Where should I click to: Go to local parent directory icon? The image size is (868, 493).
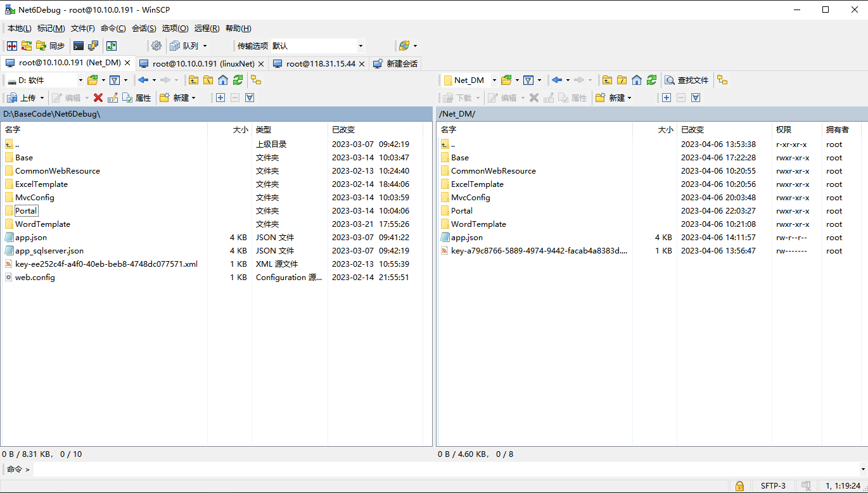click(x=193, y=80)
